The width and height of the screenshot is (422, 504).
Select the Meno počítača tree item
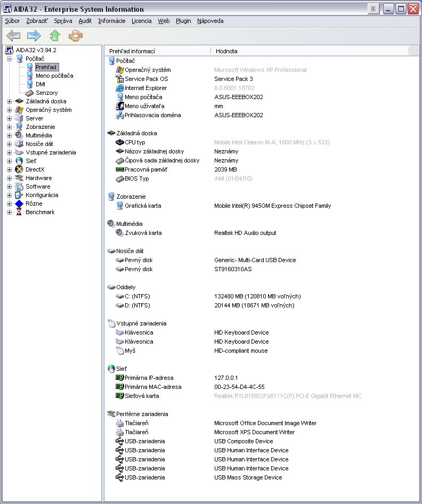[x=54, y=76]
